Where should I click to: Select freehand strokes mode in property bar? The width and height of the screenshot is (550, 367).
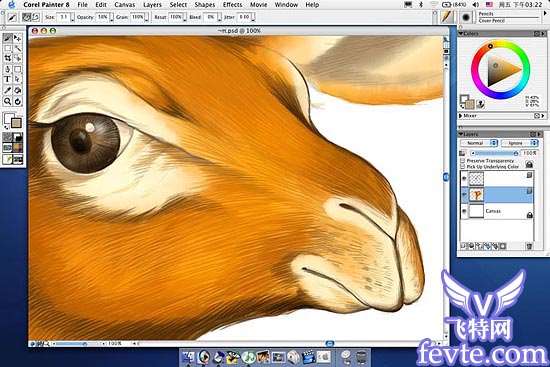[x=27, y=17]
